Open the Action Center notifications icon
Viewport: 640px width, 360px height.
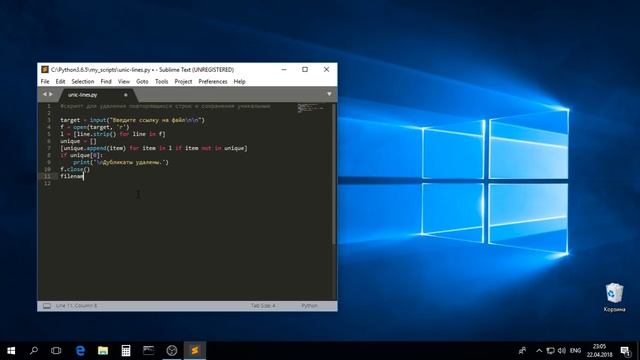coord(625,350)
